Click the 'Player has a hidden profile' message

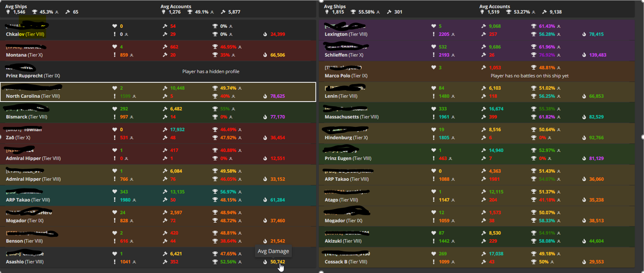click(x=211, y=71)
